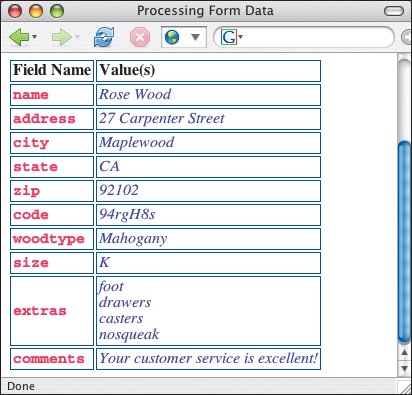The height and width of the screenshot is (395, 412).
Task: Click the 'address' field label
Action: pos(44,119)
